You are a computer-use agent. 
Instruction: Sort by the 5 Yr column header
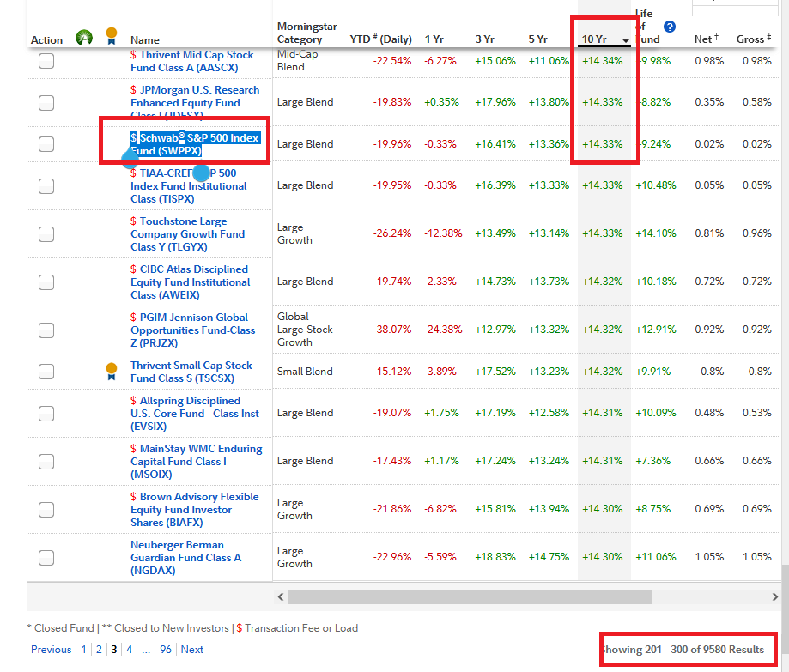pyautogui.click(x=538, y=39)
